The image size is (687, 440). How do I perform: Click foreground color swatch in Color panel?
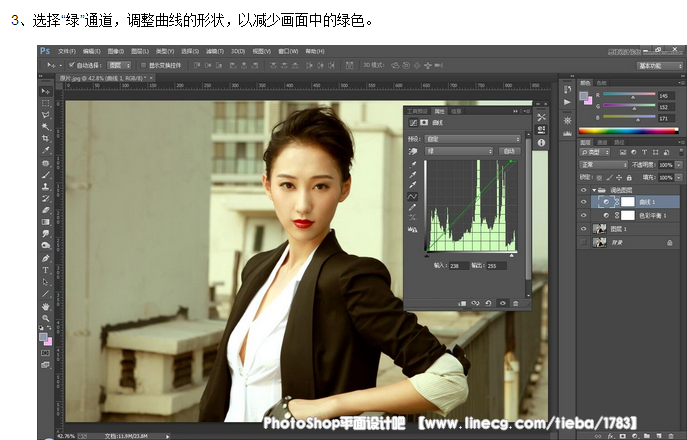click(x=584, y=96)
